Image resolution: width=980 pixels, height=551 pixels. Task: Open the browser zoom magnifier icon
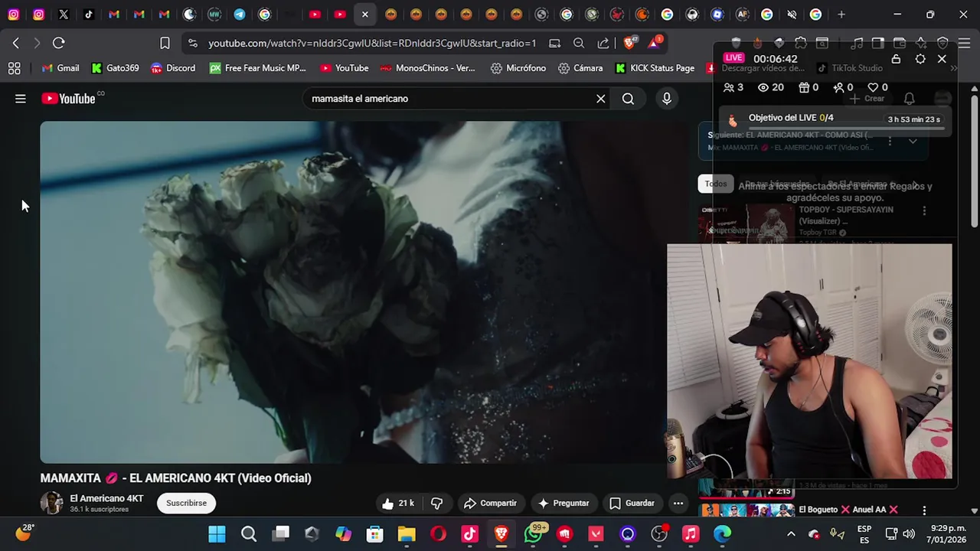[x=579, y=43]
